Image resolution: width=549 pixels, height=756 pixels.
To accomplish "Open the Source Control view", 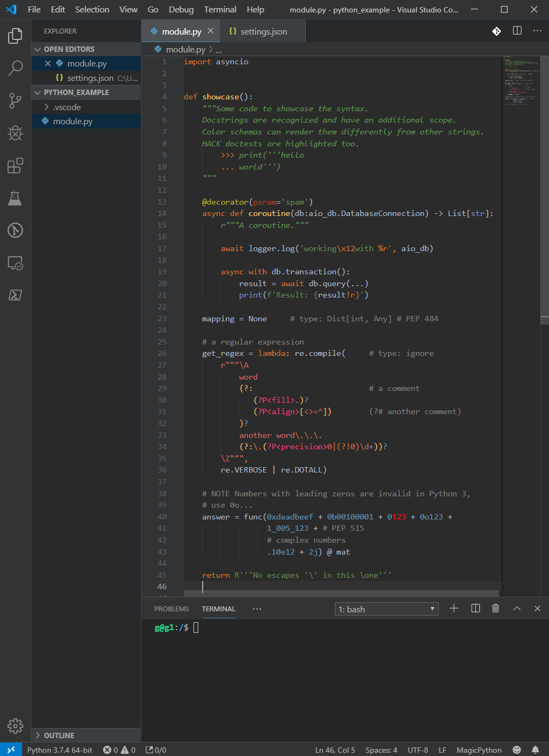I will [15, 100].
